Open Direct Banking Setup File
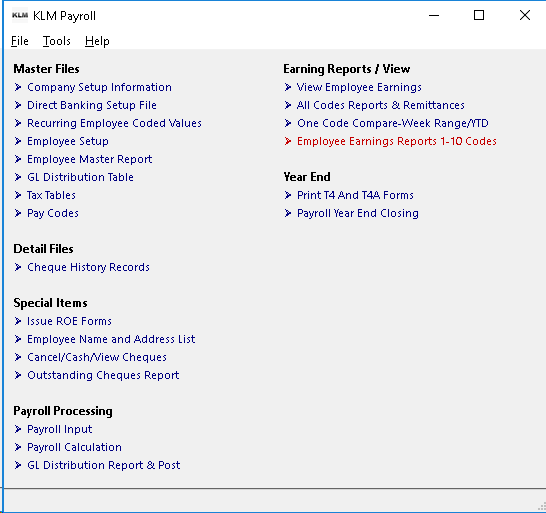The width and height of the screenshot is (546, 513). (92, 105)
